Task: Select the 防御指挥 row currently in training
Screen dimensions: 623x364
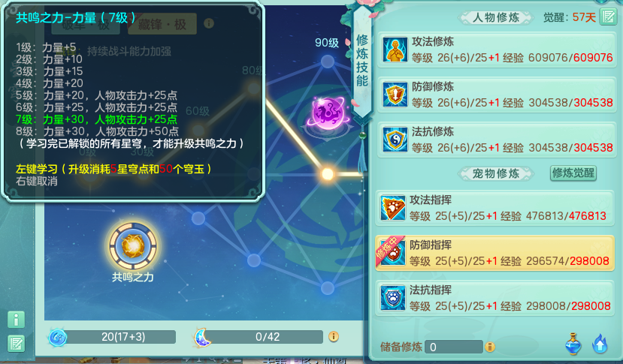Action: coord(494,253)
